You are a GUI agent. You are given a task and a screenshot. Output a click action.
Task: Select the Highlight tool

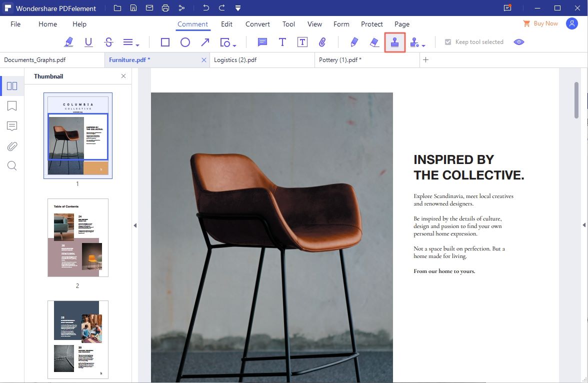point(69,42)
